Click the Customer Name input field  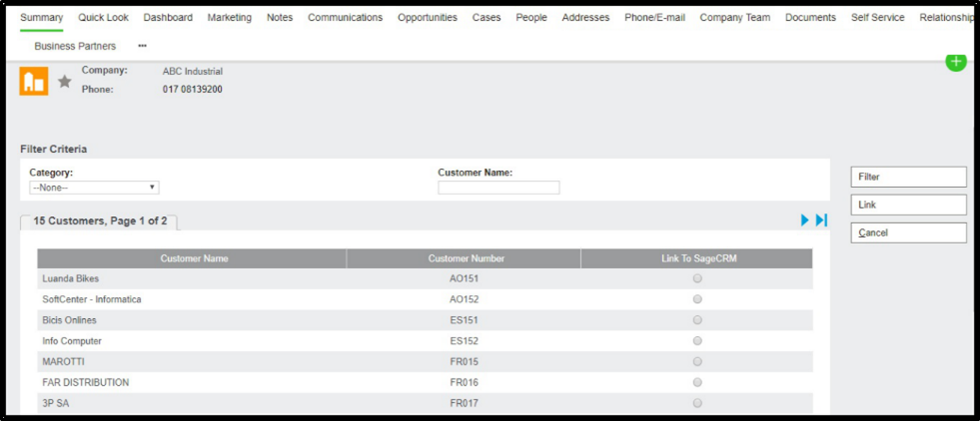[498, 187]
